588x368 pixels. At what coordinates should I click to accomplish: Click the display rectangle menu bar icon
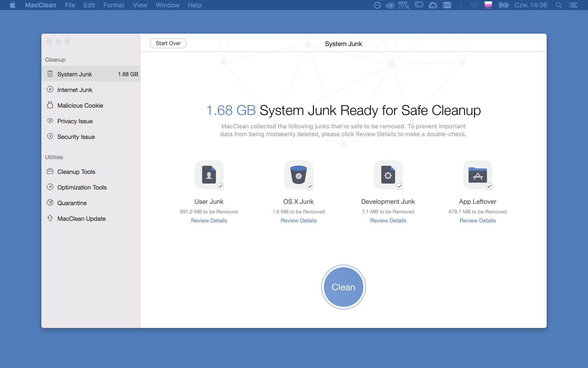(419, 5)
